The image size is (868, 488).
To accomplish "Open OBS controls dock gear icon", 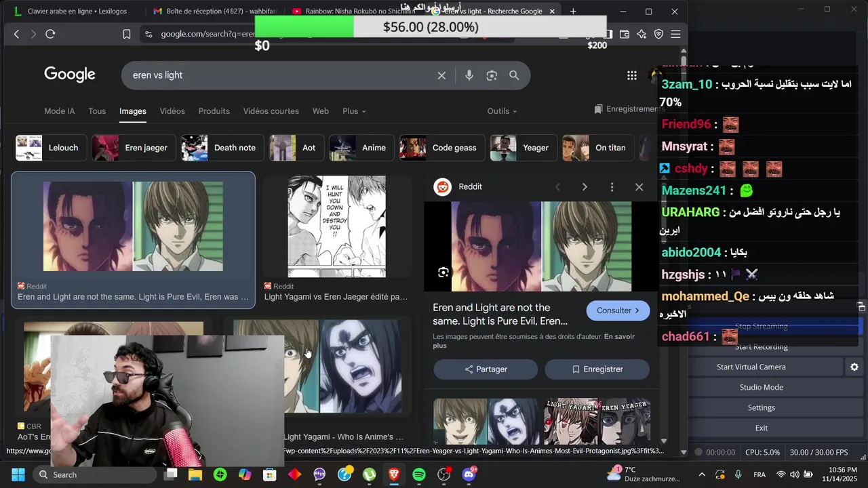I will click(854, 367).
